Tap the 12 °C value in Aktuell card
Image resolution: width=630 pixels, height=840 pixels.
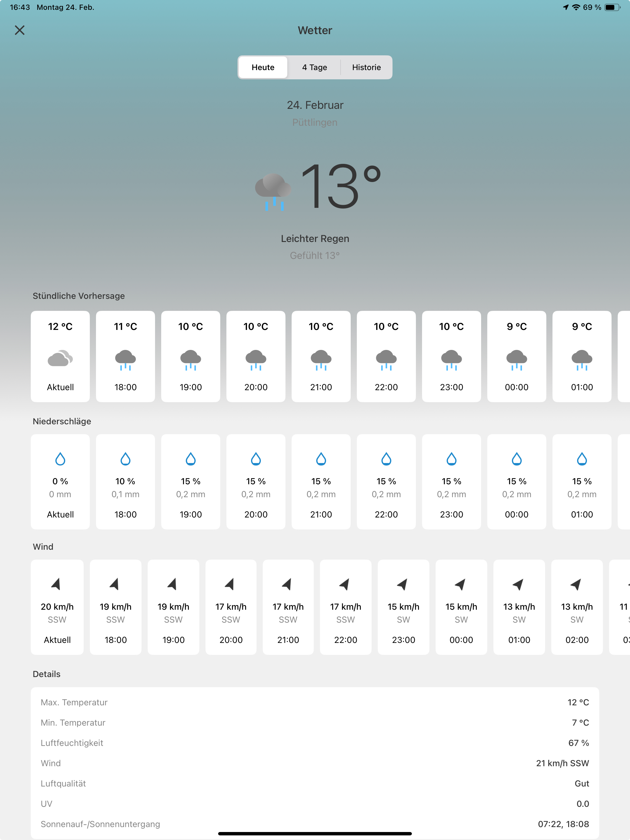coord(60,327)
